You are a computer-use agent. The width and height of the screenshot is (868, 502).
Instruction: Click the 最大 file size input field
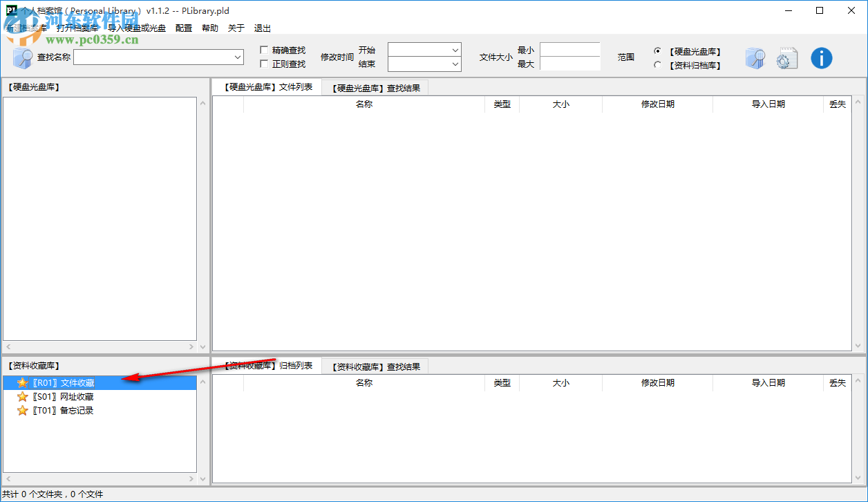[x=568, y=64]
